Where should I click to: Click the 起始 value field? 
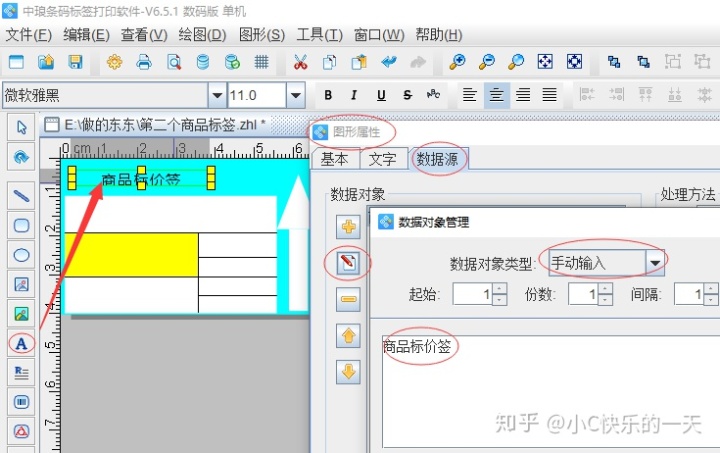(473, 294)
